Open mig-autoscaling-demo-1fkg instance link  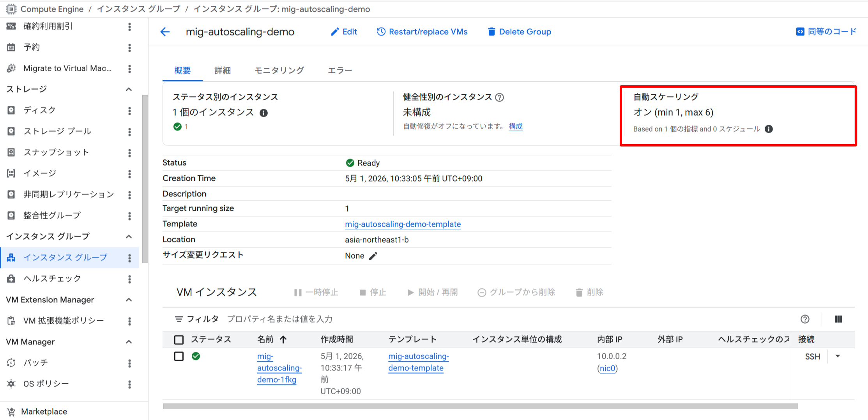click(x=279, y=368)
